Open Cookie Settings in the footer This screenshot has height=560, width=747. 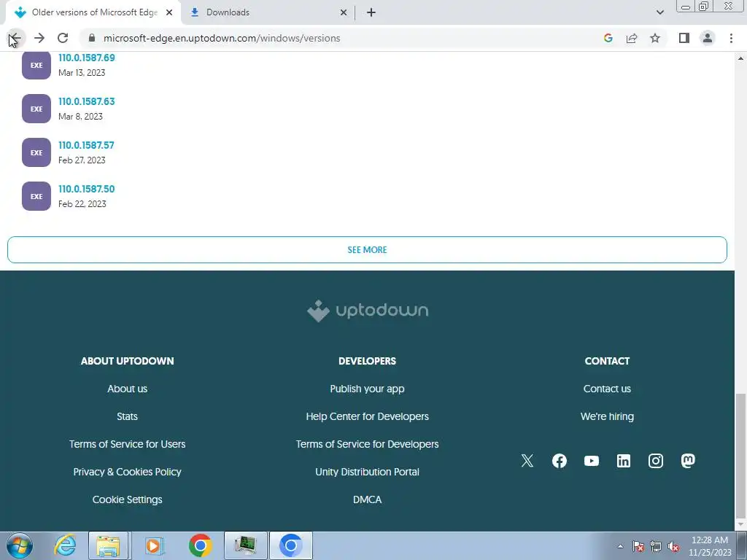coord(127,499)
